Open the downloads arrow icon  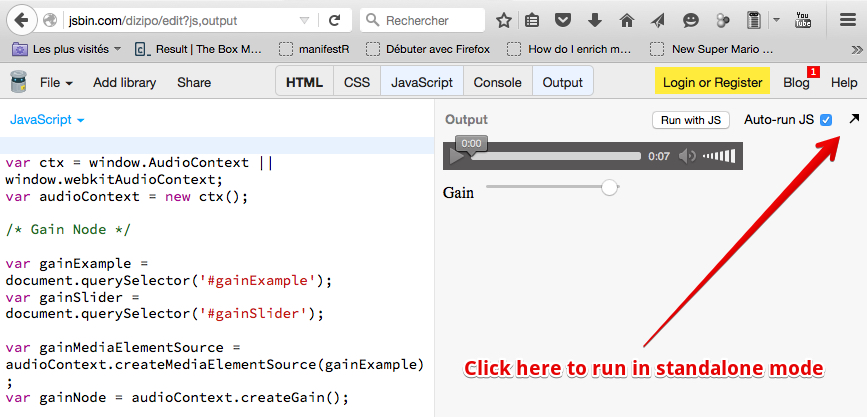(x=595, y=21)
